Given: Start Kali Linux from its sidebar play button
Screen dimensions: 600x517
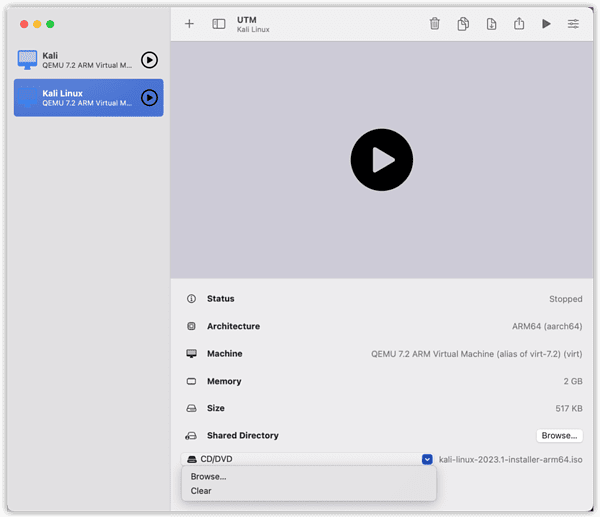Looking at the screenshot, I should tap(149, 98).
